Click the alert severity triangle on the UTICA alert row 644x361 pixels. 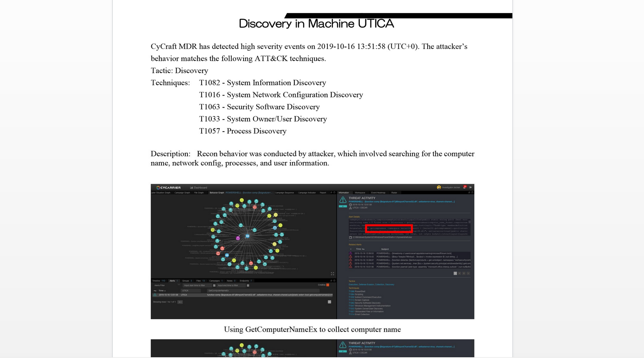[x=155, y=295]
